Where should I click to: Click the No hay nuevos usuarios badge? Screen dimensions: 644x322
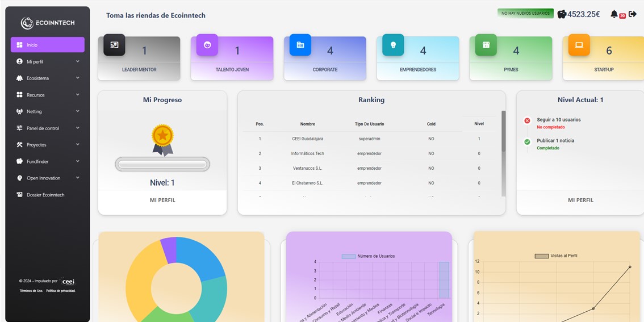(x=525, y=14)
